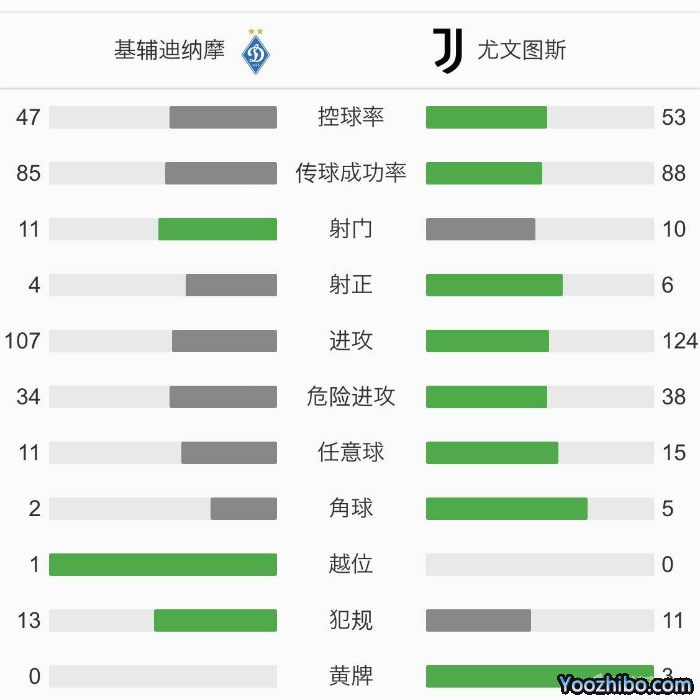
Task: Click the Juventus attacks value 124
Action: coord(679,341)
